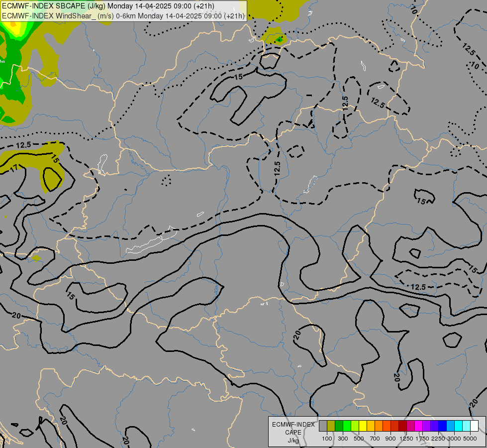Viewport: 487px width, 448px height.
Task: Select the magenta swatch before 1750
Action: coord(418,426)
